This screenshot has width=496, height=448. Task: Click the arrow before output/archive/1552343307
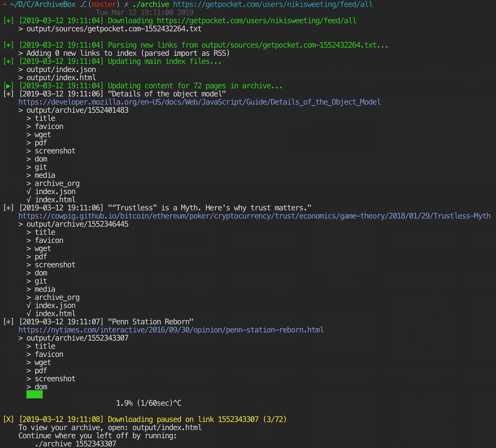pos(21,338)
